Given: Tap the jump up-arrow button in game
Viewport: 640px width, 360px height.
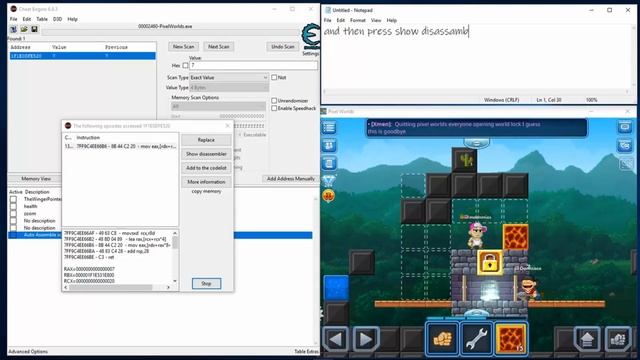Looking at the screenshot, I should coord(587,339).
